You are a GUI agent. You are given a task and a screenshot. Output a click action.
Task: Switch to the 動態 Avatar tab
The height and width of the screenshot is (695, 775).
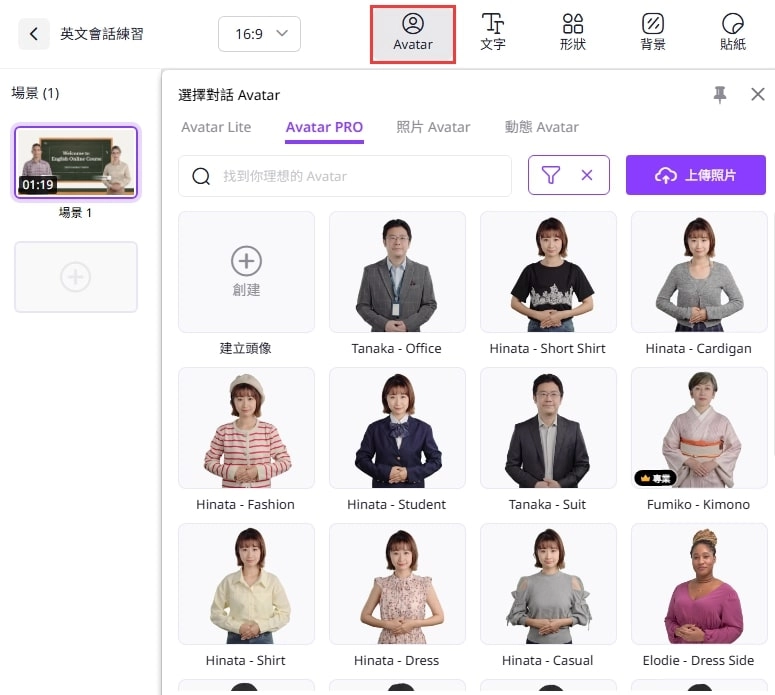(x=541, y=127)
